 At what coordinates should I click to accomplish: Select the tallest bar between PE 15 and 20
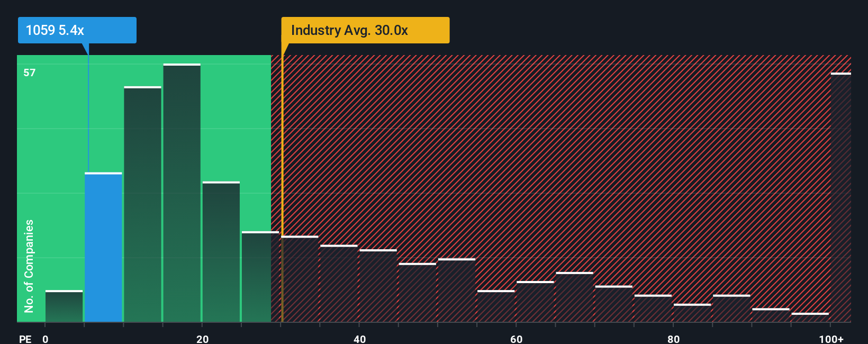click(x=182, y=193)
